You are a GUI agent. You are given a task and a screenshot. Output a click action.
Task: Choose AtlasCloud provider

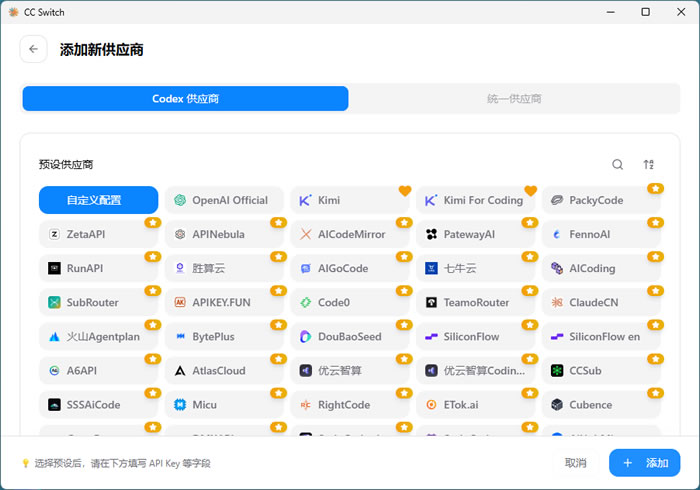[224, 371]
